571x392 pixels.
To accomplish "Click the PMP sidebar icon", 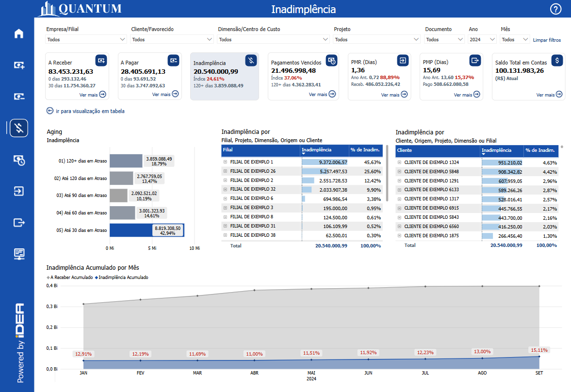I will (19, 223).
